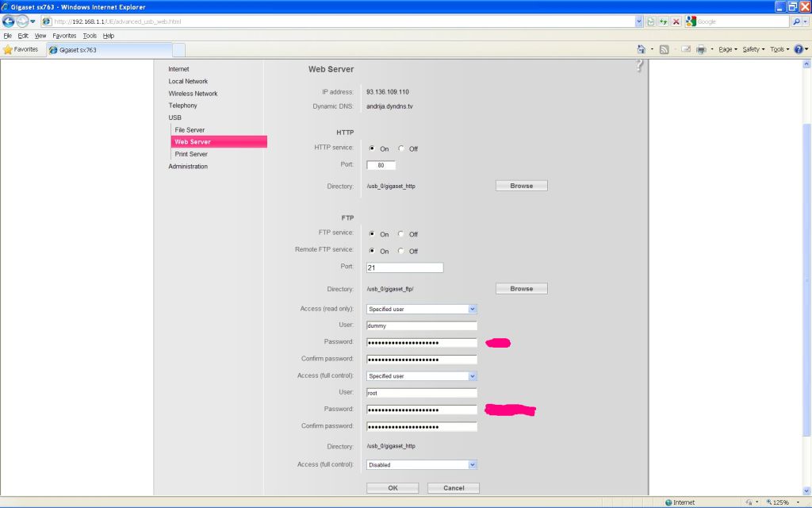Set HTTP service to Off
812x508 pixels.
click(x=400, y=148)
